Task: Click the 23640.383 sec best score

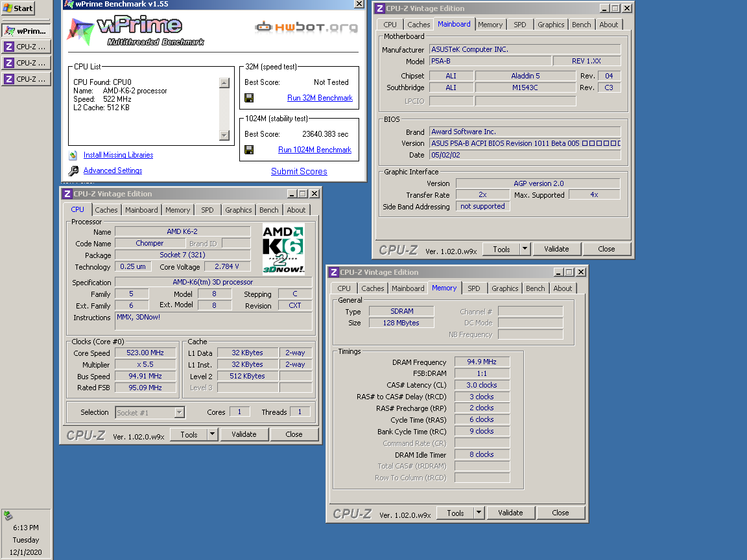Action: click(x=326, y=134)
